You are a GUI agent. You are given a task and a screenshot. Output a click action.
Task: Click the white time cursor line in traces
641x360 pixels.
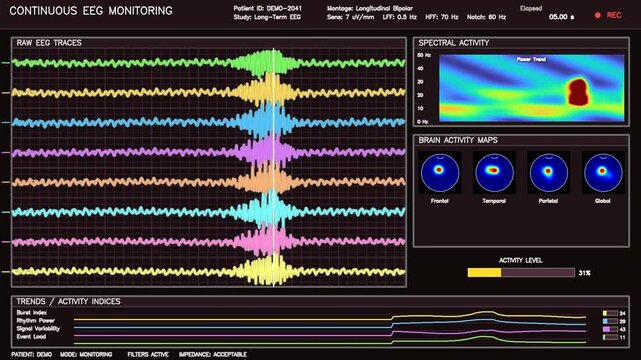[273, 168]
